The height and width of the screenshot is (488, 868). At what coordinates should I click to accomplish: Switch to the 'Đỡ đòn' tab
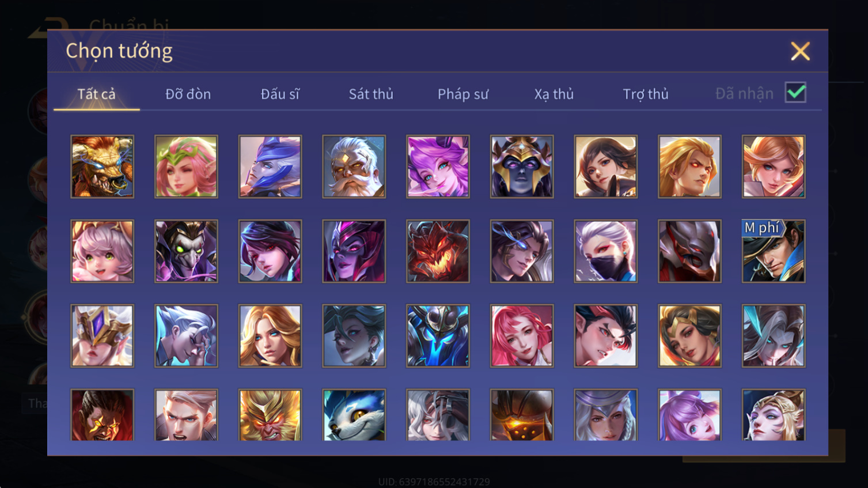pyautogui.click(x=188, y=94)
